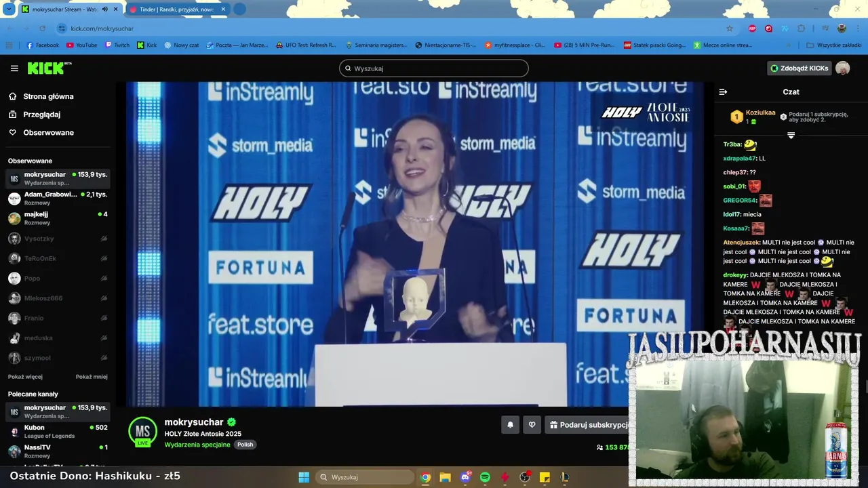
Task: Close the Tinder browser tab
Action: [223, 9]
